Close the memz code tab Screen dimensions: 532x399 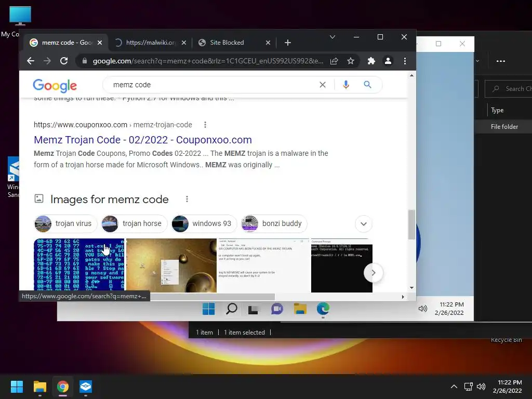[100, 43]
